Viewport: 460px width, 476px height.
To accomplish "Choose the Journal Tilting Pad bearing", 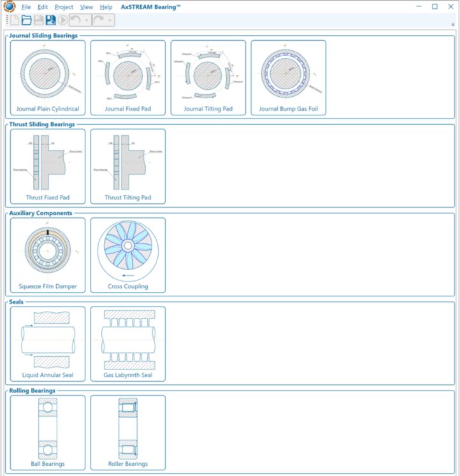I will click(208, 78).
